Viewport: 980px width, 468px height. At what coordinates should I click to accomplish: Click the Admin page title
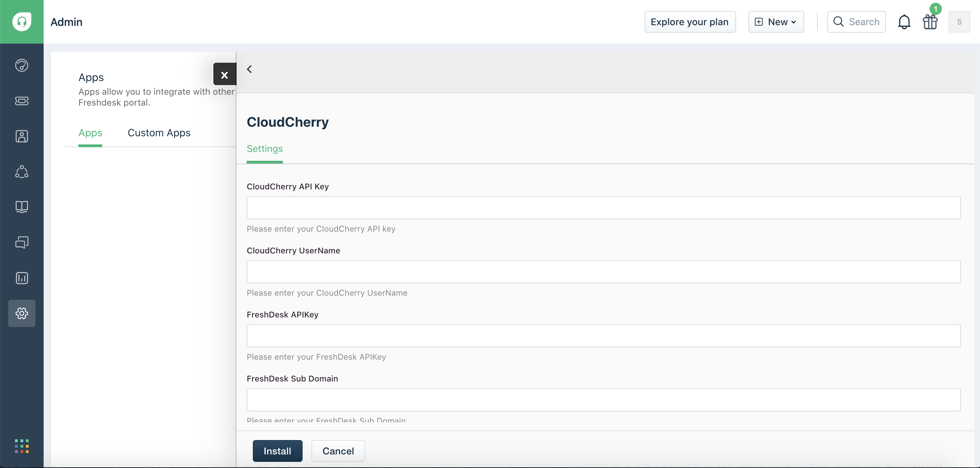[66, 22]
